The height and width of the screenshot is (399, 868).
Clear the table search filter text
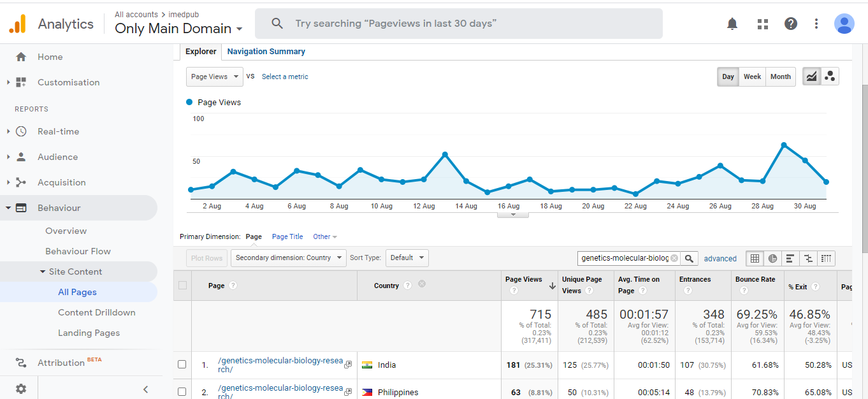[x=674, y=258]
